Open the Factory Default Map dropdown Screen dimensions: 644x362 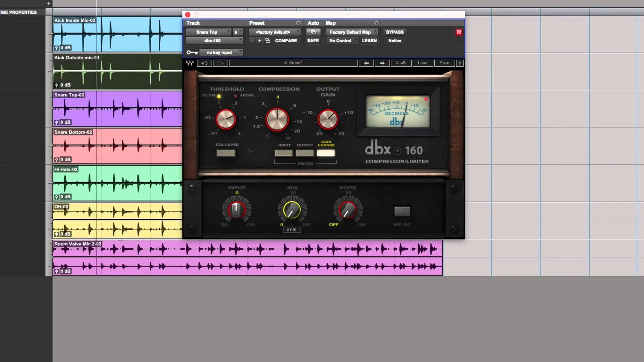click(x=352, y=32)
